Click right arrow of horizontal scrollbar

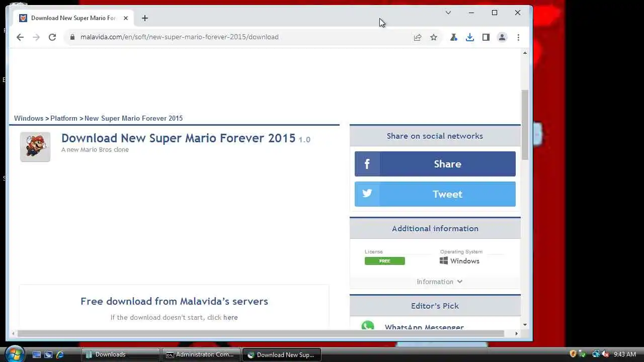(x=516, y=333)
